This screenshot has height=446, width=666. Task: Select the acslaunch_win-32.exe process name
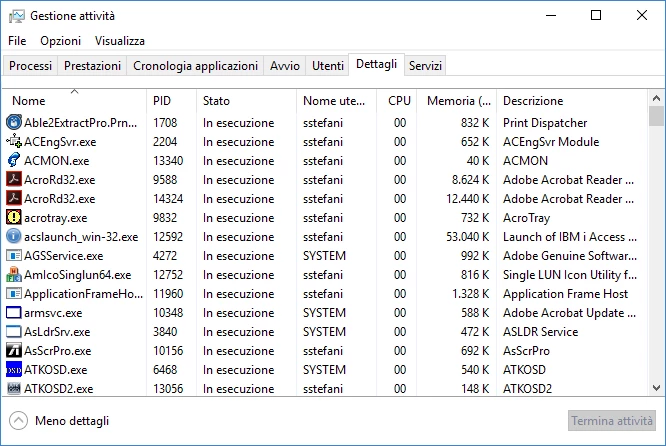81,237
